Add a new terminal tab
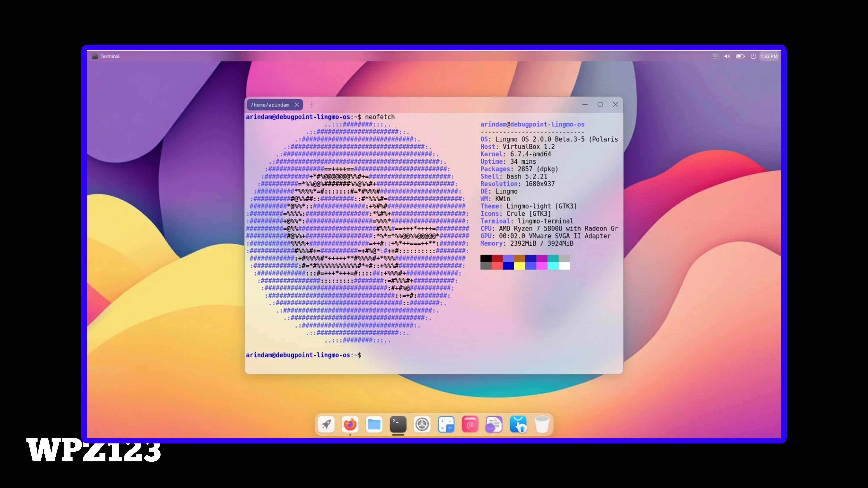This screenshot has height=488, width=868. [x=312, y=105]
